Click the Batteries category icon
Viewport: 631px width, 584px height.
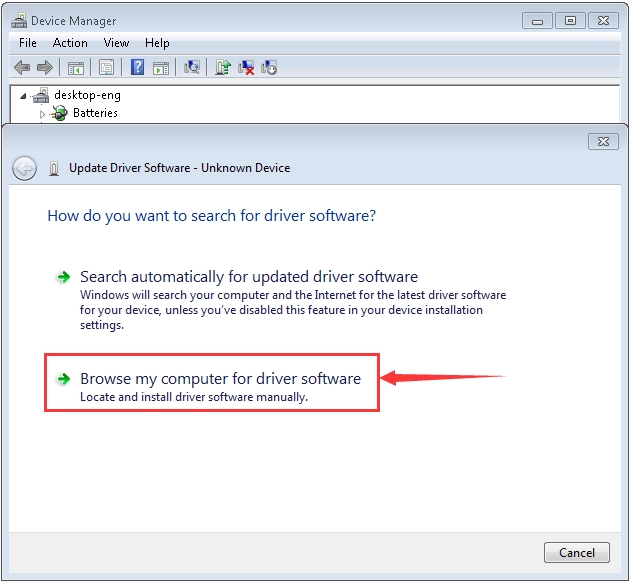(60, 113)
